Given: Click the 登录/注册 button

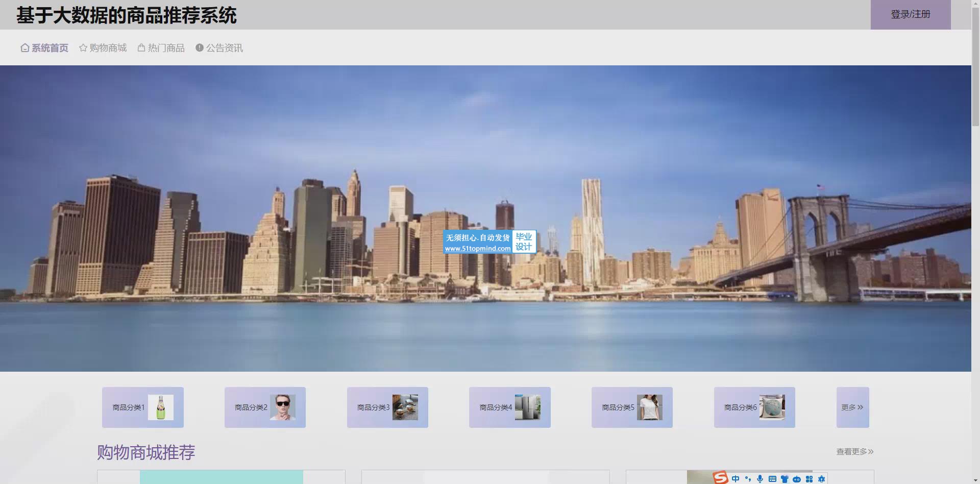Looking at the screenshot, I should [911, 15].
